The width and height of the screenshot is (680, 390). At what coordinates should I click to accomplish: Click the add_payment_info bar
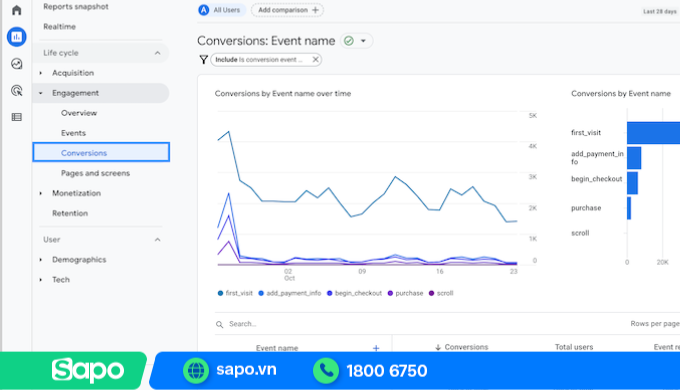(x=634, y=158)
